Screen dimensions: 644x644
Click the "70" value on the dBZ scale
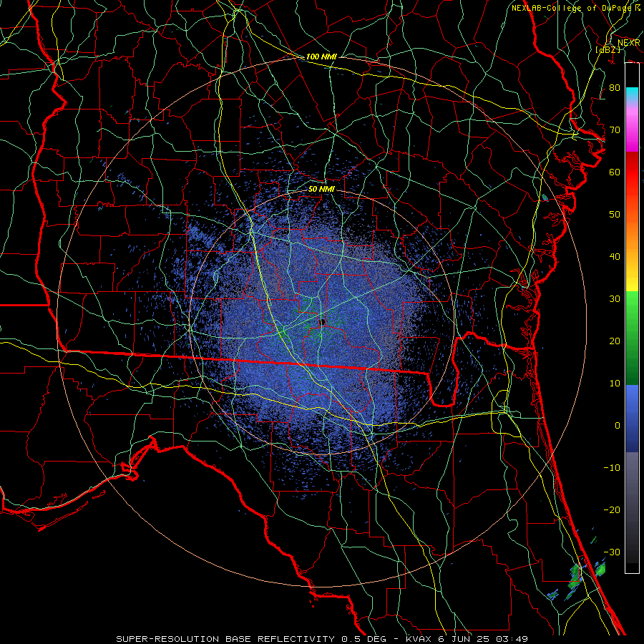615,130
